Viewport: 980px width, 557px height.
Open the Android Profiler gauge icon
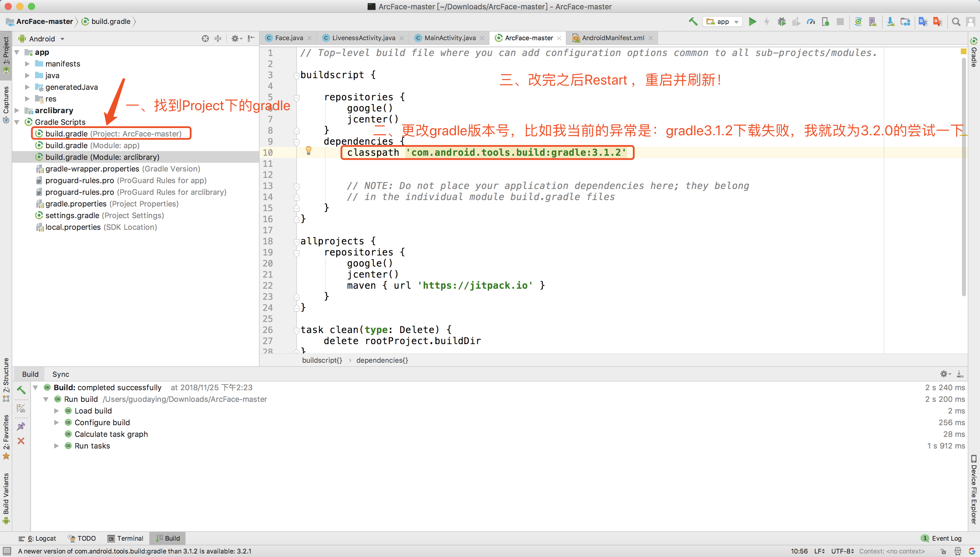(x=811, y=21)
